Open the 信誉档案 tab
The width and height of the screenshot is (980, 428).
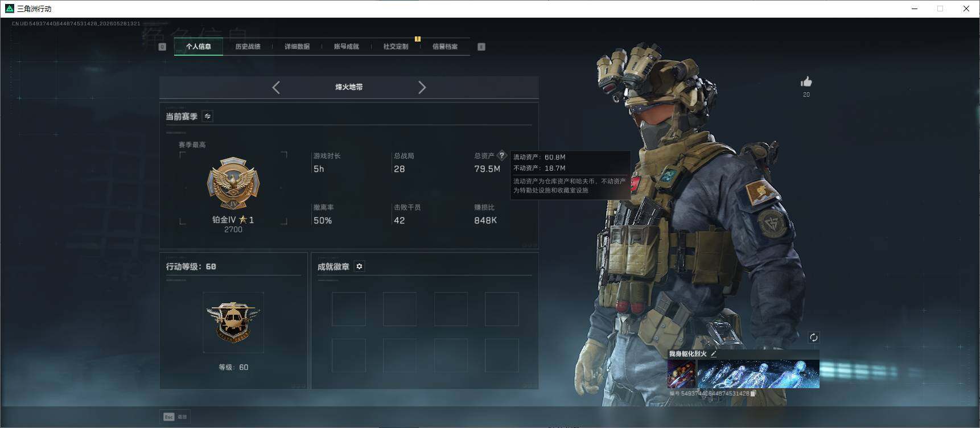pyautogui.click(x=445, y=47)
